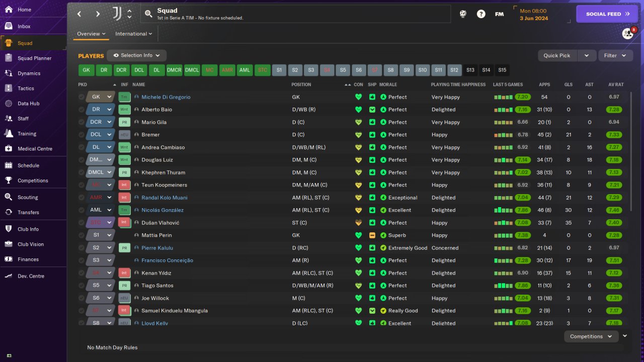This screenshot has width=644, height=362.
Task: Open the Club Vision menu item
Action: tap(33, 244)
